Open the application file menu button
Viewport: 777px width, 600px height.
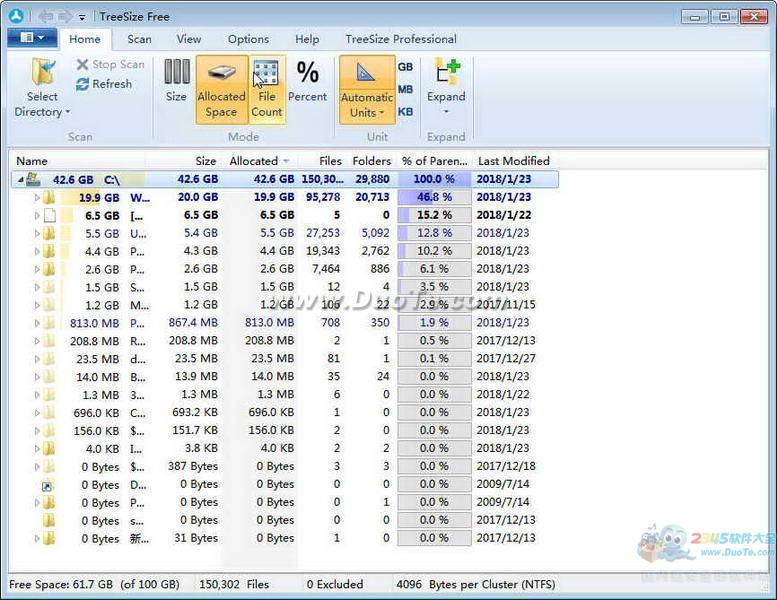click(33, 38)
